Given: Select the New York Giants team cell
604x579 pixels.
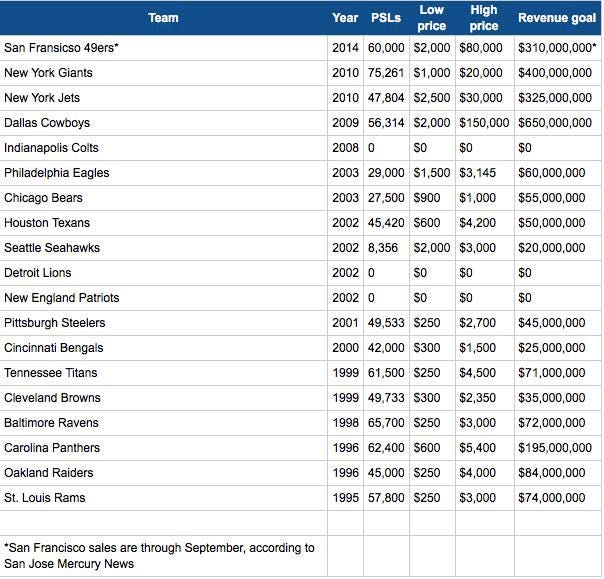Looking at the screenshot, I should (x=163, y=73).
